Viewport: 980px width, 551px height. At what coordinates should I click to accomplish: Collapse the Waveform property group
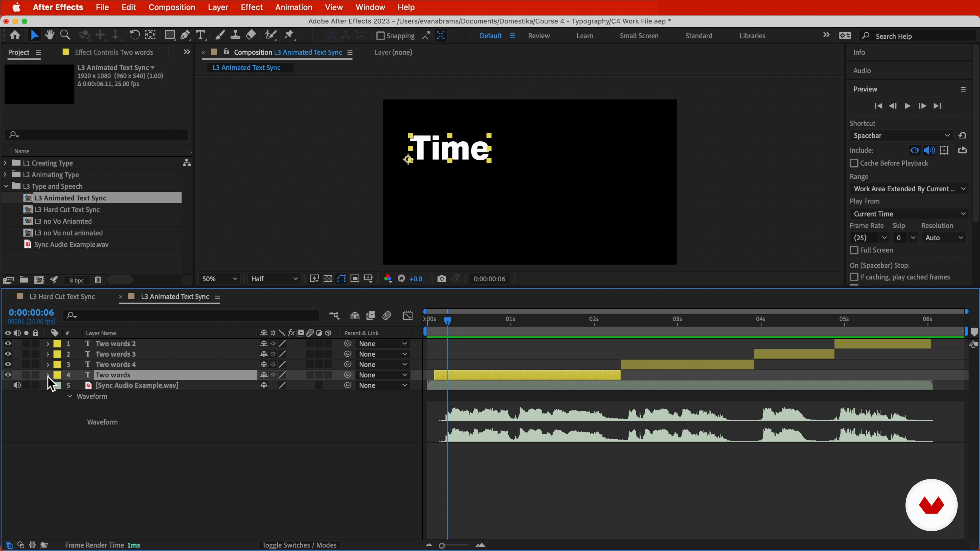coord(70,396)
